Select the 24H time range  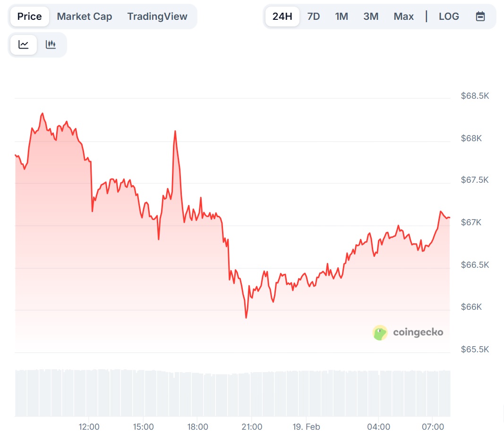tap(282, 17)
